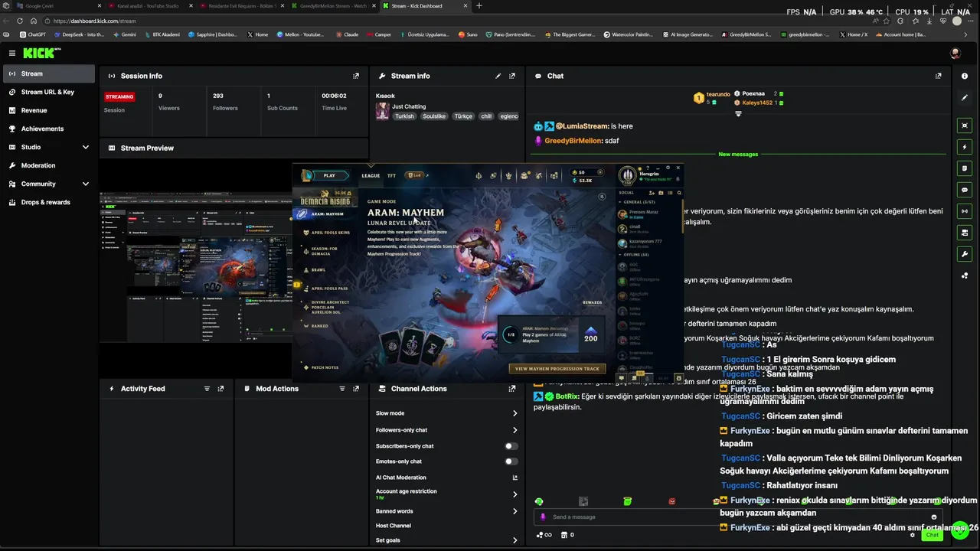Click the browser address bar
The height and width of the screenshot is (551, 980).
tap(459, 21)
